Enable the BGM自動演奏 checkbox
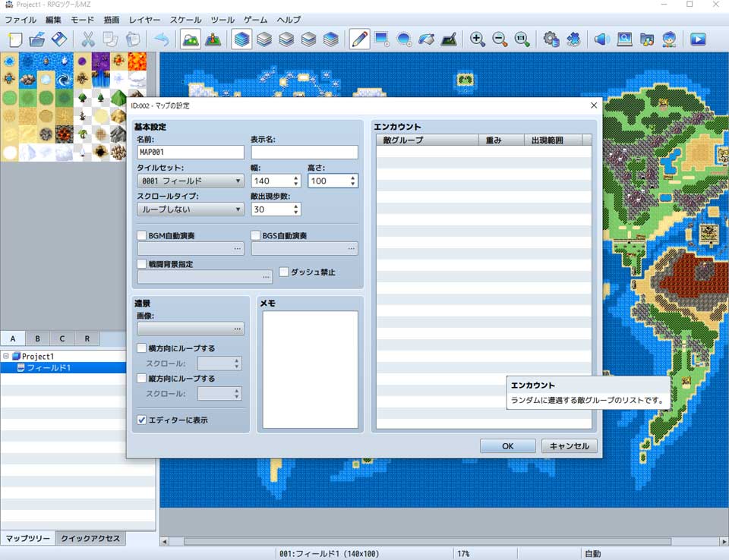 coord(142,236)
